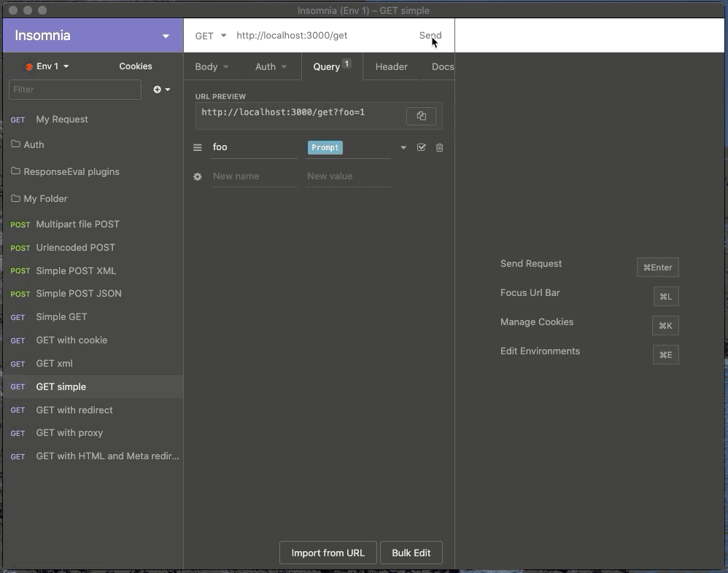This screenshot has width=728, height=573.
Task: Toggle the foo parameter enabled checkbox
Action: point(421,147)
